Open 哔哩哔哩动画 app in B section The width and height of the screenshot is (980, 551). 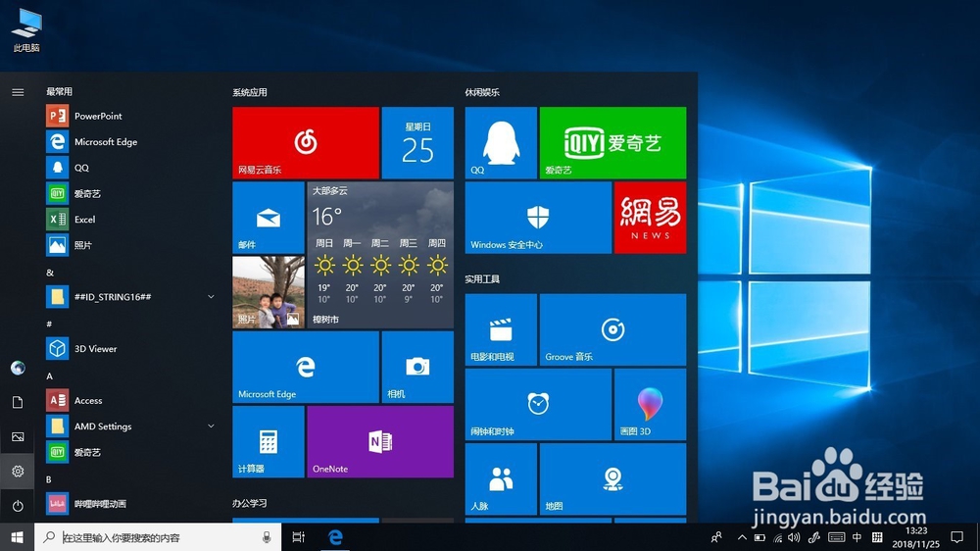pos(129,504)
